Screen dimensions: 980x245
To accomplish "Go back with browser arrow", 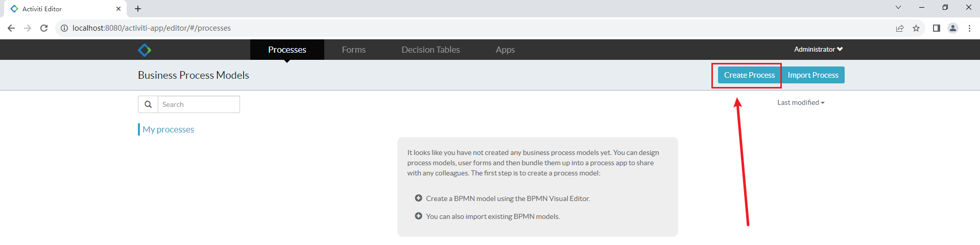I will (11, 28).
